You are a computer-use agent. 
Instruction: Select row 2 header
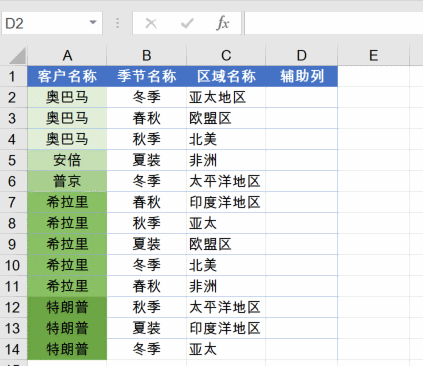coord(13,97)
